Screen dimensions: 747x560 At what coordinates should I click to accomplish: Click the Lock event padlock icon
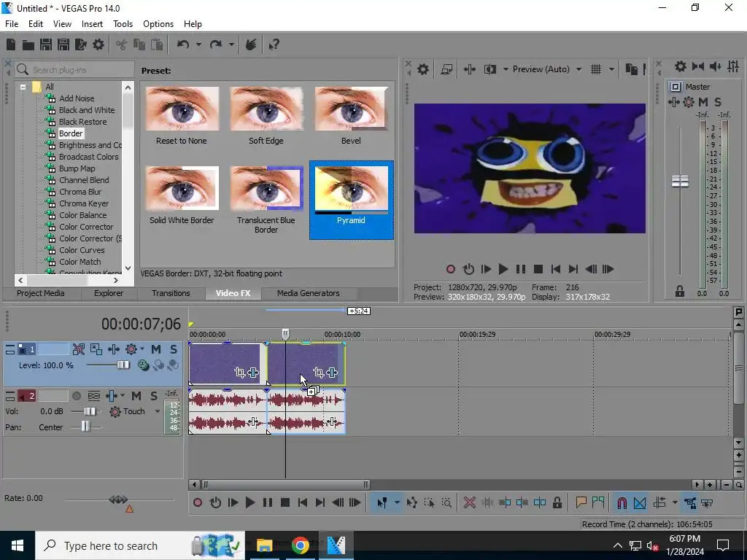pos(557,502)
